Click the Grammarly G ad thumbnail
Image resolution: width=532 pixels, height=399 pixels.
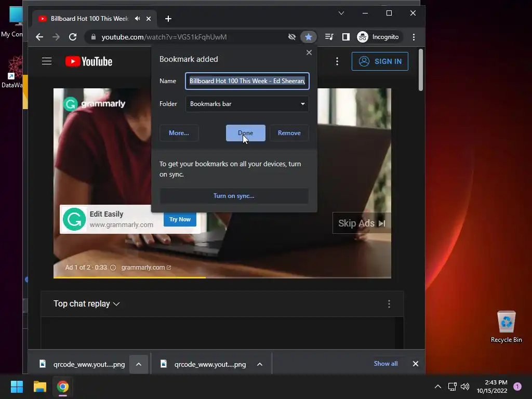(x=74, y=219)
